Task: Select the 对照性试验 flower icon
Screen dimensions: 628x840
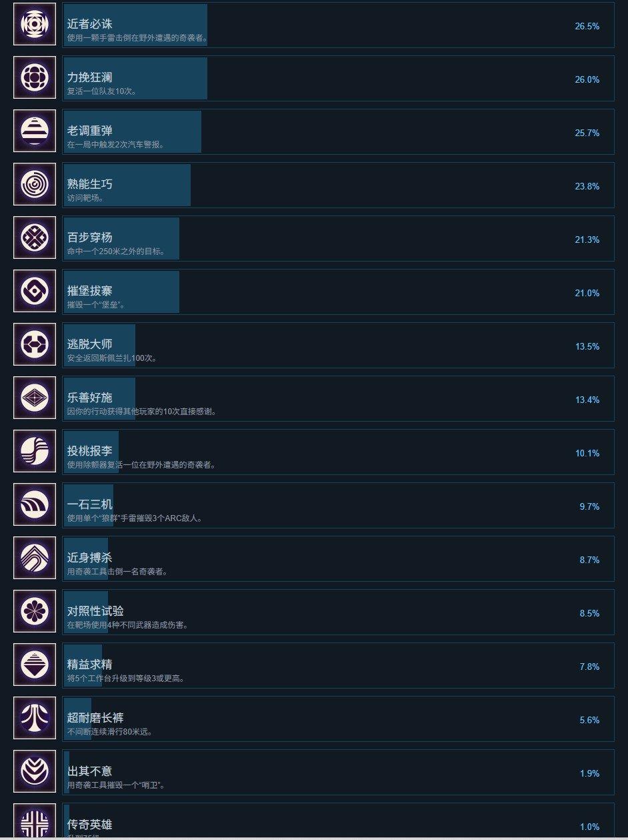Action: tap(34, 612)
